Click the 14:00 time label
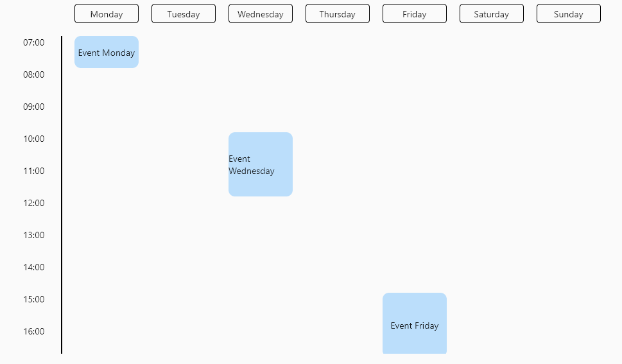Viewport: 622px width, 364px height. pyautogui.click(x=34, y=267)
